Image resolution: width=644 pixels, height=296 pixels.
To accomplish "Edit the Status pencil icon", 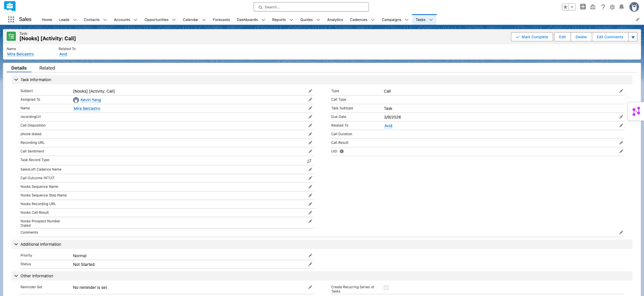I will [310, 264].
